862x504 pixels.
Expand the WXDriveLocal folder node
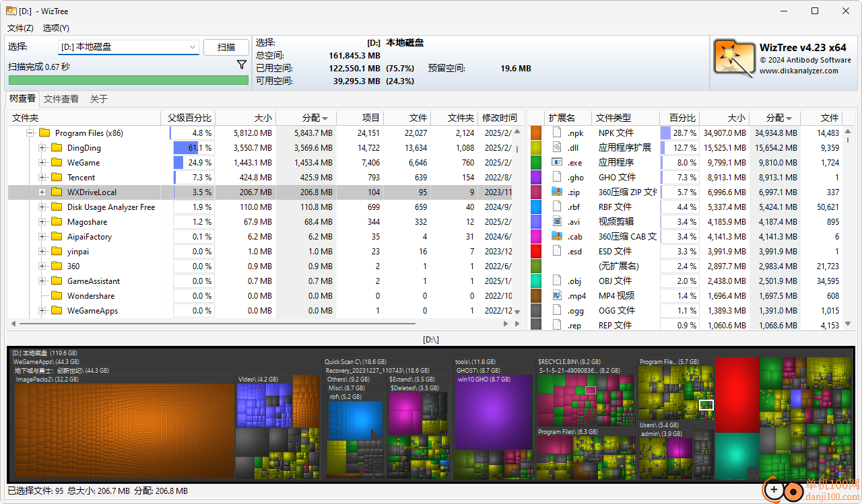coord(42,192)
